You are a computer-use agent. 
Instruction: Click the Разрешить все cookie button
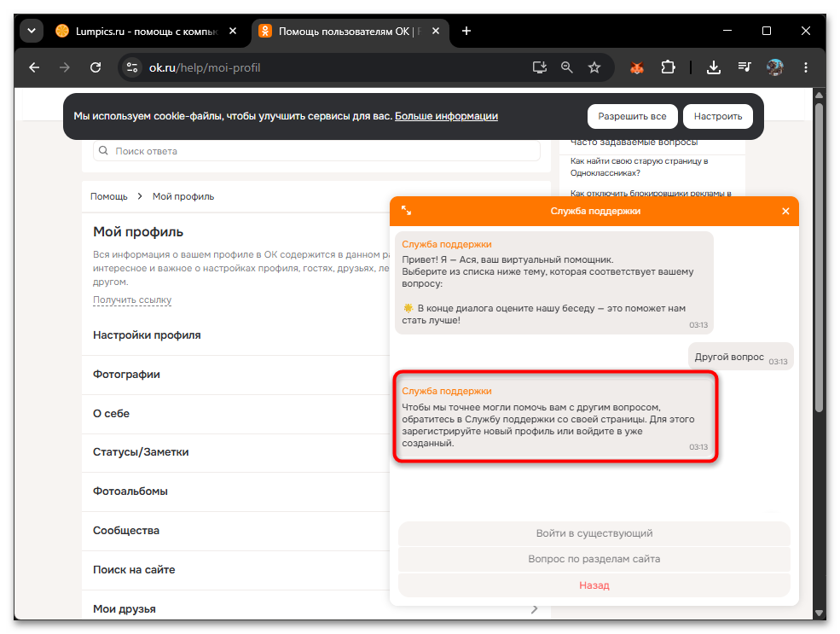[x=632, y=116]
